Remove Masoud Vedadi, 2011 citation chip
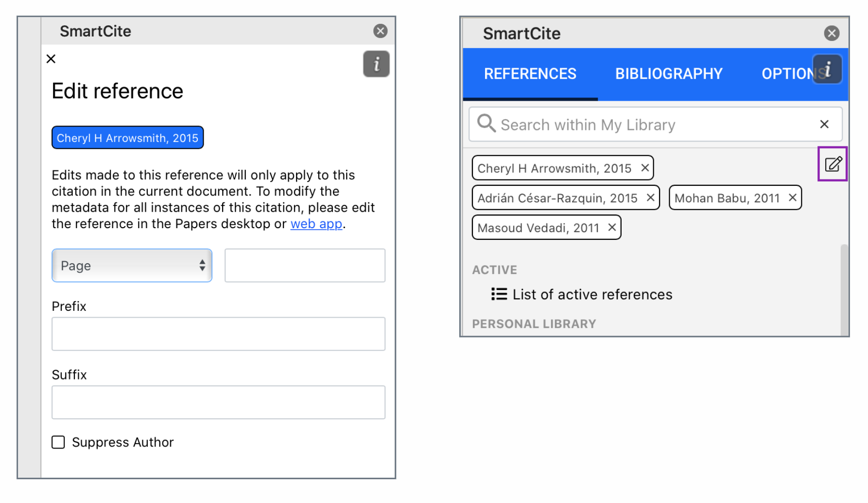Viewport: 868px width, 503px height. pyautogui.click(x=612, y=227)
